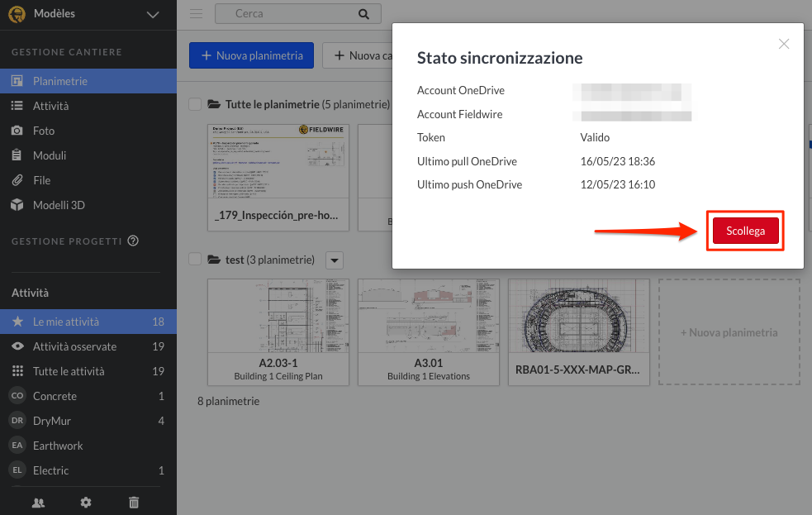Select the Tutte le planimetrie folder checkbox
Screen dimensions: 812x515
(195, 104)
